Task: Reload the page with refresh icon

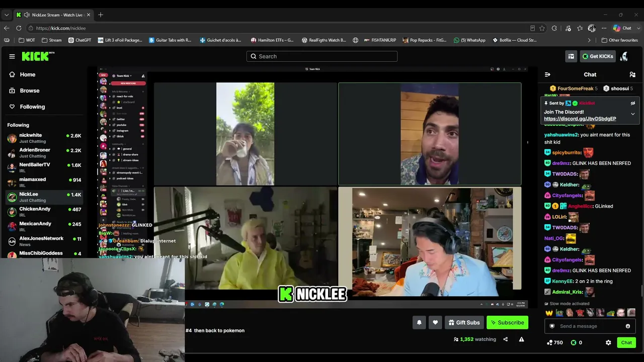Action: tap(19, 28)
